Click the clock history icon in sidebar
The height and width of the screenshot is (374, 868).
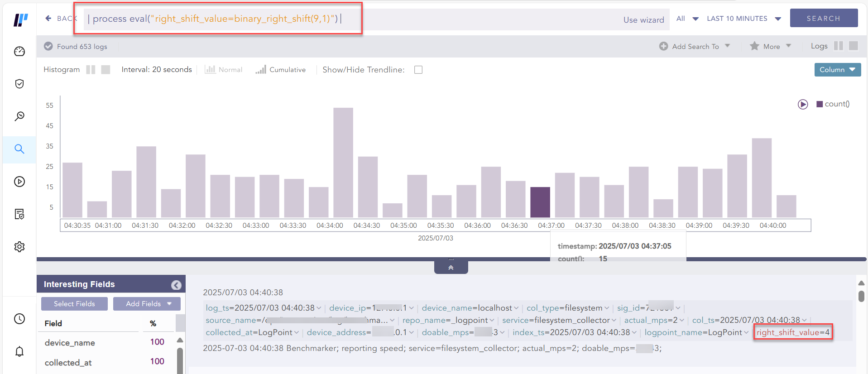[19, 319]
